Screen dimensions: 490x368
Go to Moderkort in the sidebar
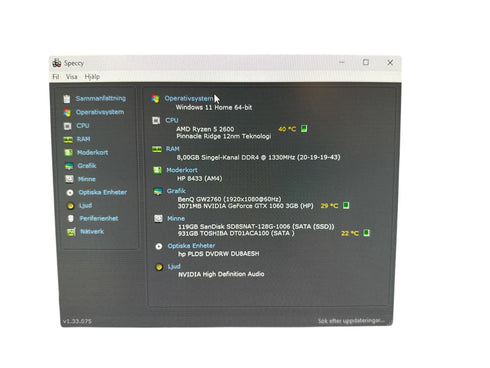point(93,152)
